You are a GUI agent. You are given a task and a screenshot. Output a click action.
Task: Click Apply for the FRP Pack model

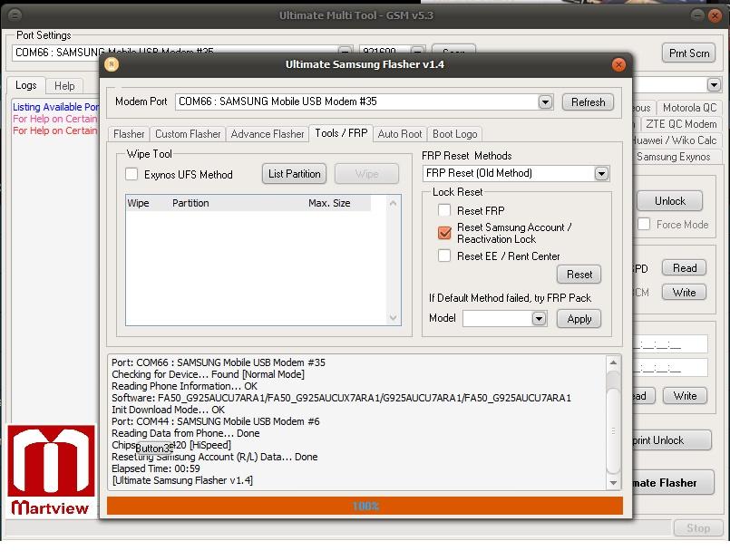pos(579,319)
